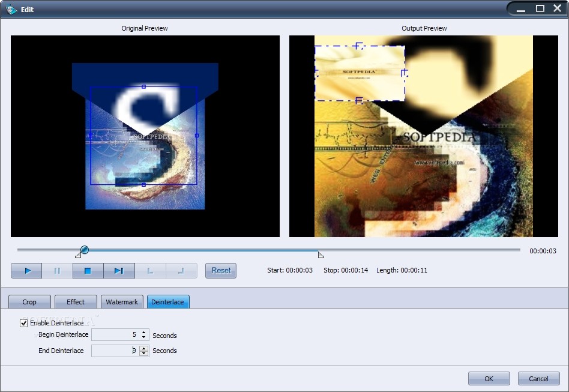
Task: Click the bottom crop handle in Original Preview
Action: click(143, 185)
